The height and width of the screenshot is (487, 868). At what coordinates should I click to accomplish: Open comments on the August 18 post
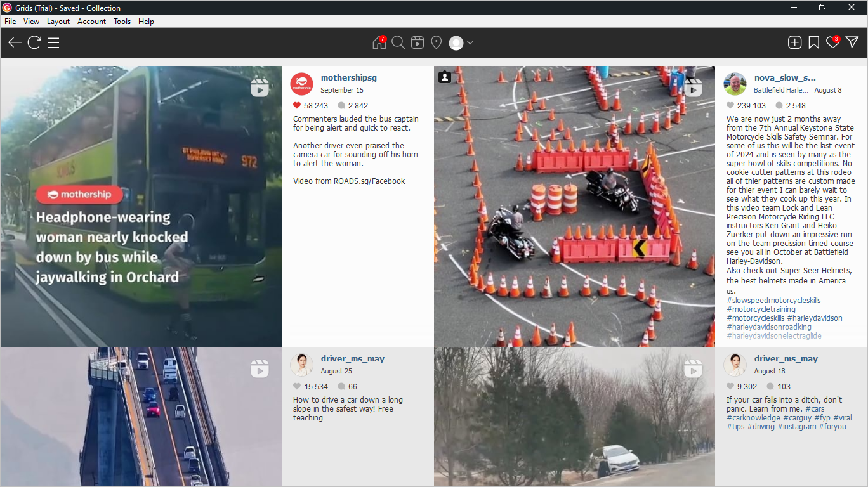click(x=770, y=386)
